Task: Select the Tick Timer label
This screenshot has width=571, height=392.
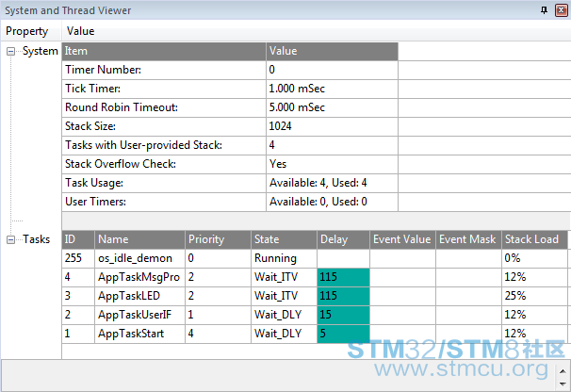Action: coord(93,89)
